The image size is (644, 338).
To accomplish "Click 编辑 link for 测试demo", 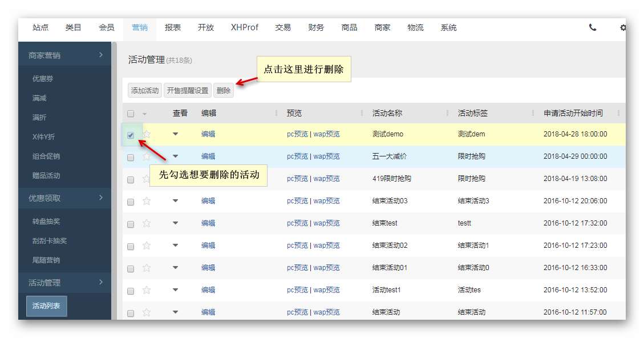I will pyautogui.click(x=208, y=134).
